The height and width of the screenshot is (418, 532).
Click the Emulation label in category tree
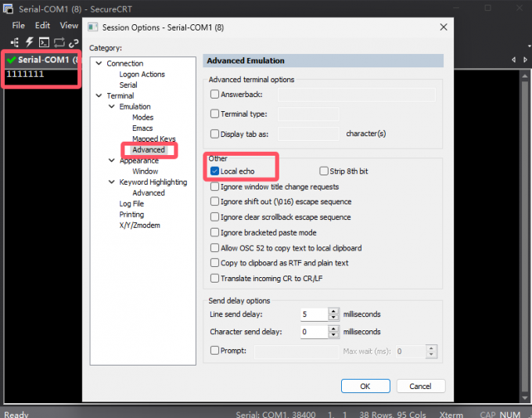coord(135,106)
